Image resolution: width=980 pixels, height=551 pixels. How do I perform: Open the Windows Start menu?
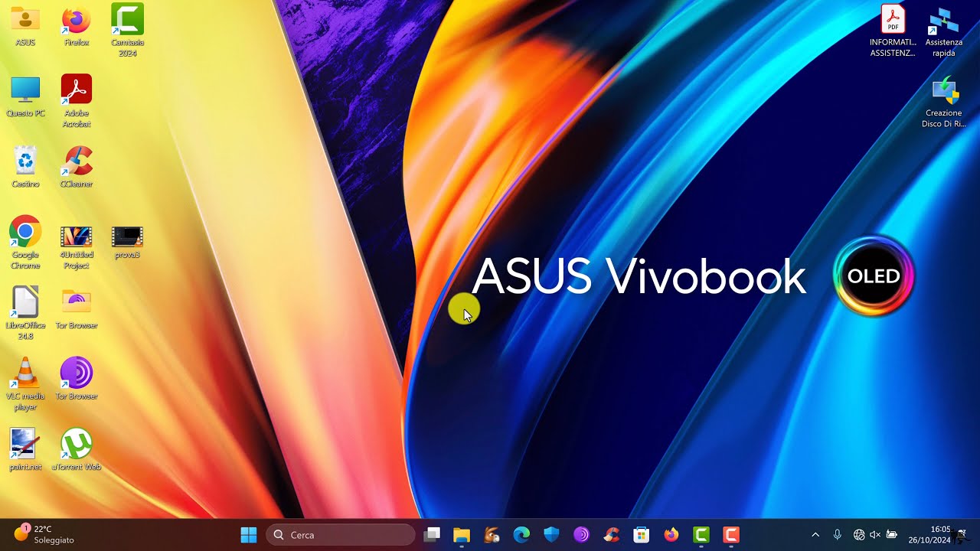(x=249, y=535)
